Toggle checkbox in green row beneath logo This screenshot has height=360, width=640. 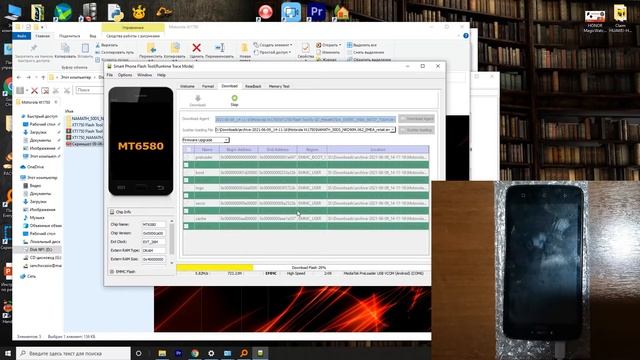point(186,196)
